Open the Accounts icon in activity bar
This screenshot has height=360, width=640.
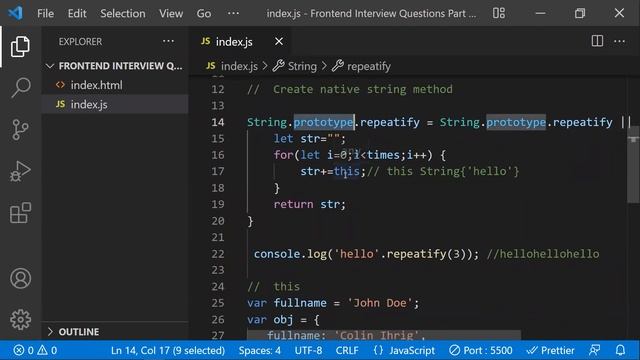click(x=20, y=278)
